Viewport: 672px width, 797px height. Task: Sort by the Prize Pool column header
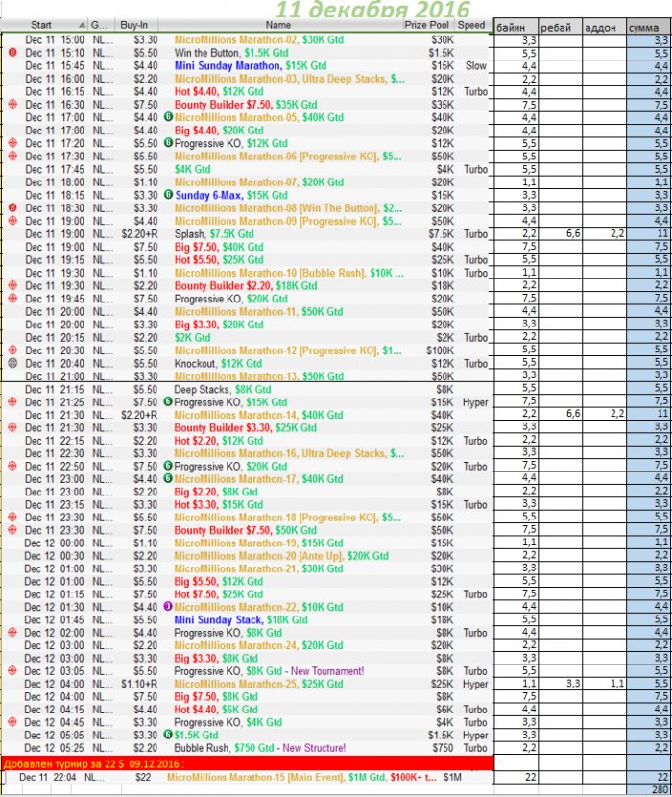coord(426,25)
